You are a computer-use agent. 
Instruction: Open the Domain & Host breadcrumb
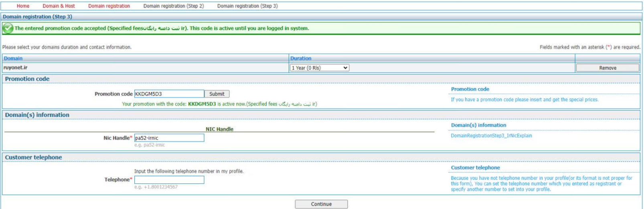[x=59, y=6]
